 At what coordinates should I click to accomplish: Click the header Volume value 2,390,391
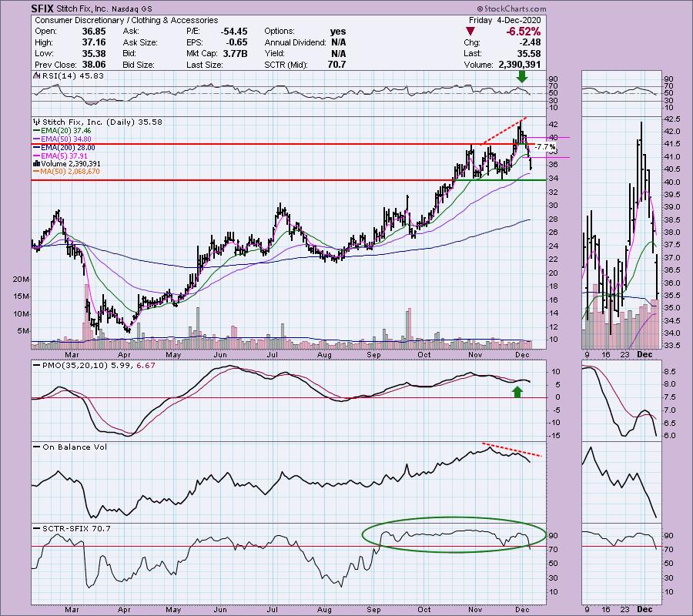519,65
